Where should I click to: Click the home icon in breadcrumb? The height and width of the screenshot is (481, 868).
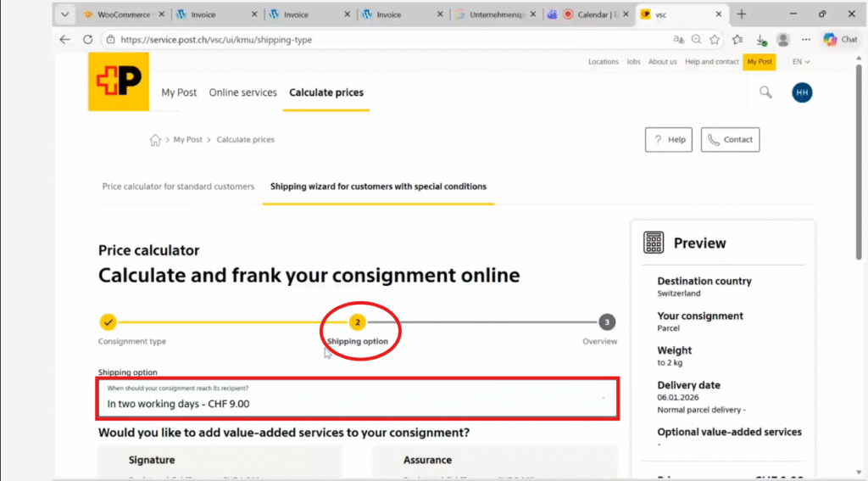pos(155,140)
